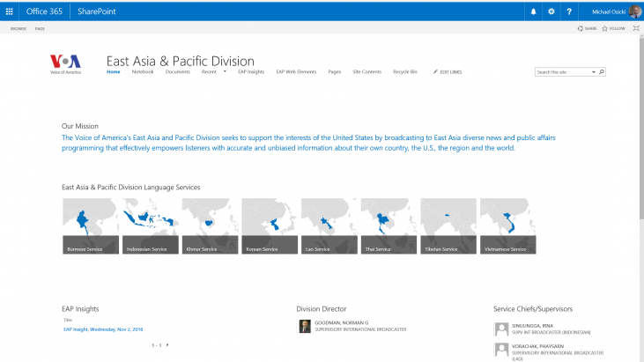Click the Voice of America logo
The width and height of the screenshot is (644, 362).
click(65, 64)
